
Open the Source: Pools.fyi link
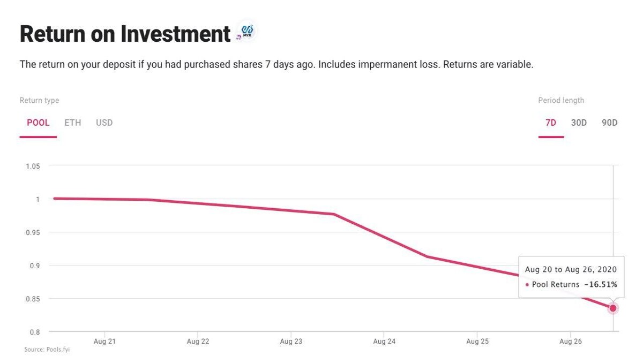point(47,350)
